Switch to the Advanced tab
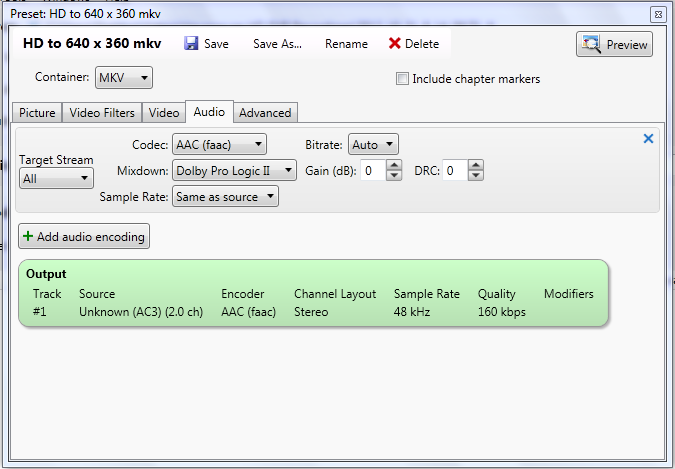The width and height of the screenshot is (675, 469). pyautogui.click(x=265, y=113)
